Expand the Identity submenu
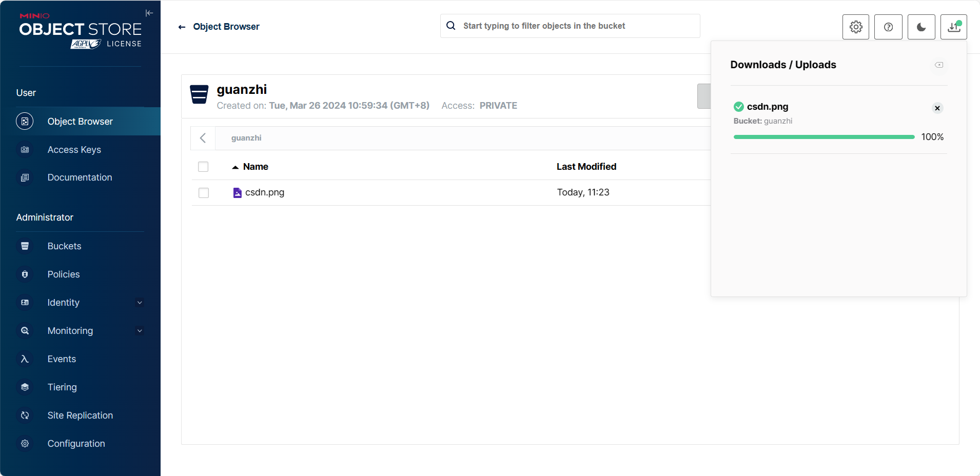The width and height of the screenshot is (980, 476). click(x=140, y=303)
